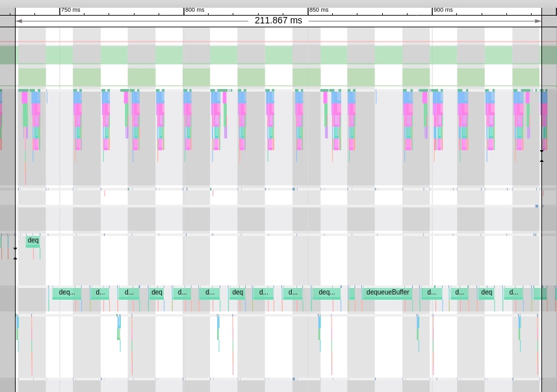Click the unlabeled green slice at far right
The width and height of the screenshot is (557, 392).
coord(539,293)
